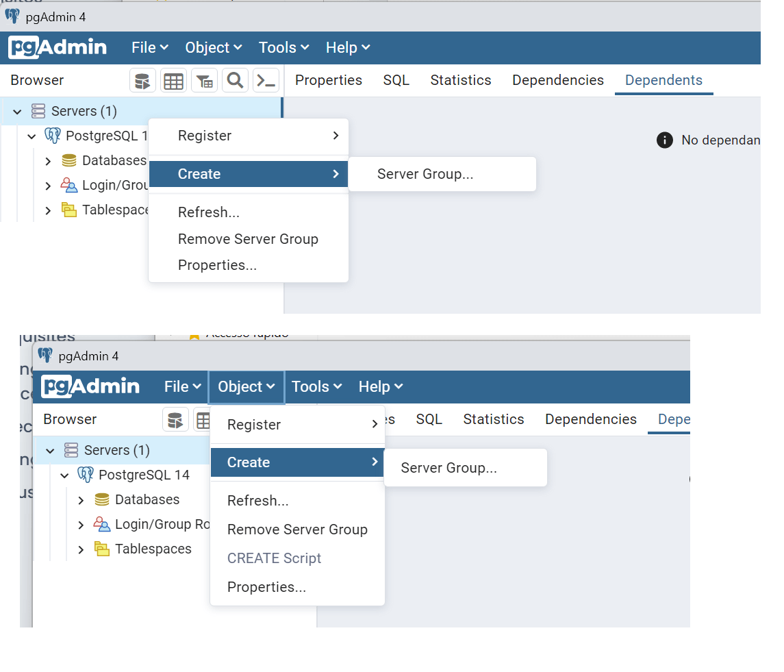Click Servers group icon in bottom window tree
This screenshot has height=672, width=784.
[x=71, y=450]
